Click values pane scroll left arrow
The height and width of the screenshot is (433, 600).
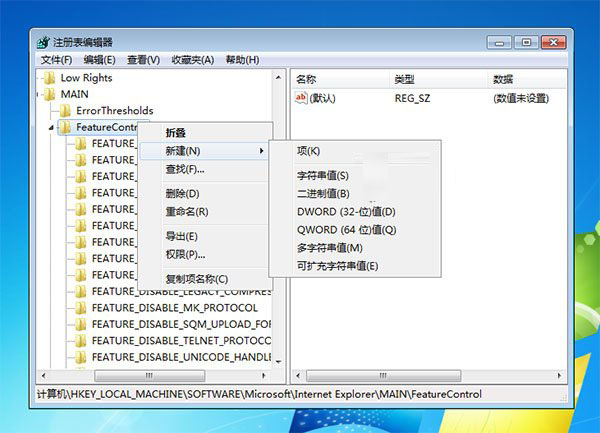click(298, 376)
